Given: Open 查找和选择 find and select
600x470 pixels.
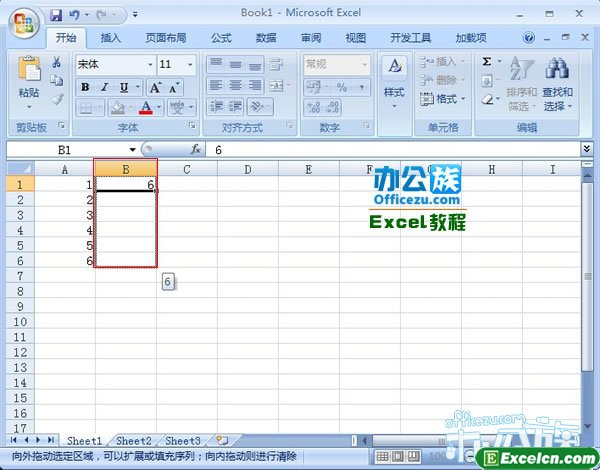Looking at the screenshot, I should (558, 83).
